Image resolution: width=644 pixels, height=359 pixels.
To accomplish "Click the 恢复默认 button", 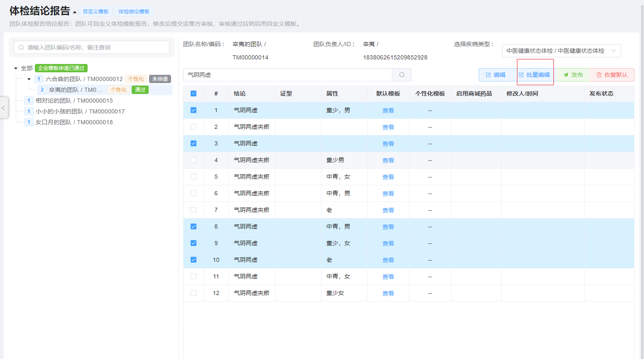I will (x=612, y=75).
